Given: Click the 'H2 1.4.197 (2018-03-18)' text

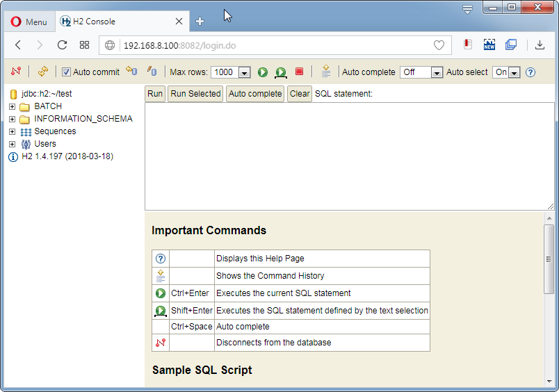Looking at the screenshot, I should tap(67, 156).
